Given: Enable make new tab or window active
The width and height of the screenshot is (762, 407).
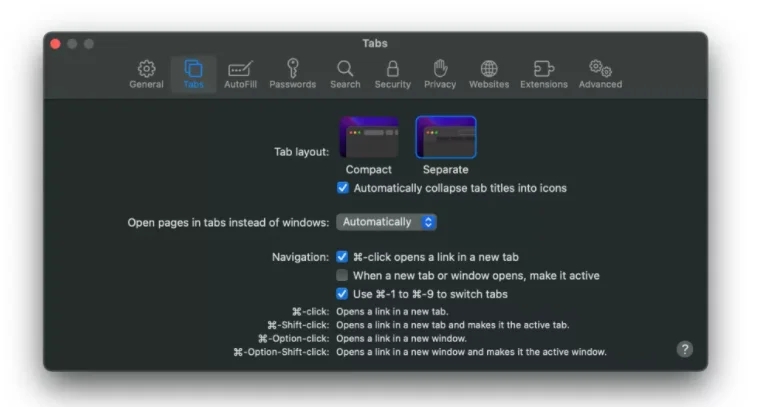Looking at the screenshot, I should pyautogui.click(x=343, y=275).
